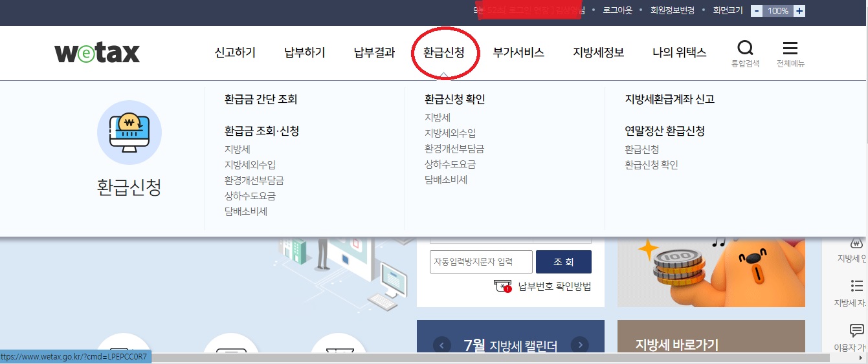
Task: Click the 조회 button
Action: (564, 262)
